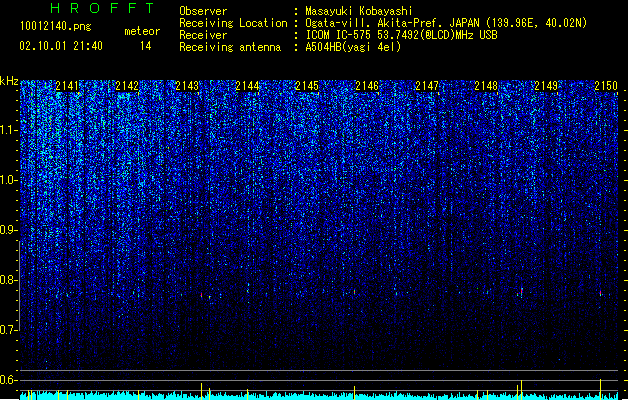Click the 2150 time marker

tap(606, 86)
